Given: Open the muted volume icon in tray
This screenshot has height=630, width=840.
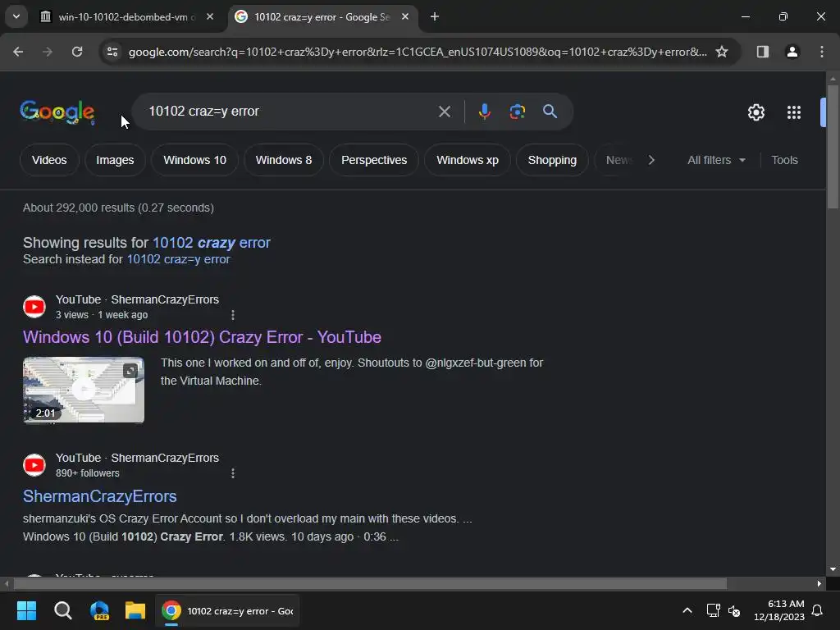Looking at the screenshot, I should click(734, 610).
